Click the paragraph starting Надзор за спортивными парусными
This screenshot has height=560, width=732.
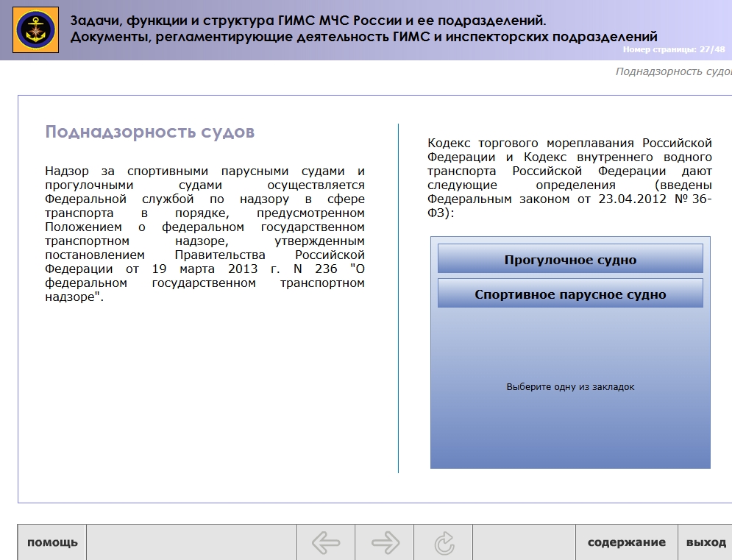[205, 233]
